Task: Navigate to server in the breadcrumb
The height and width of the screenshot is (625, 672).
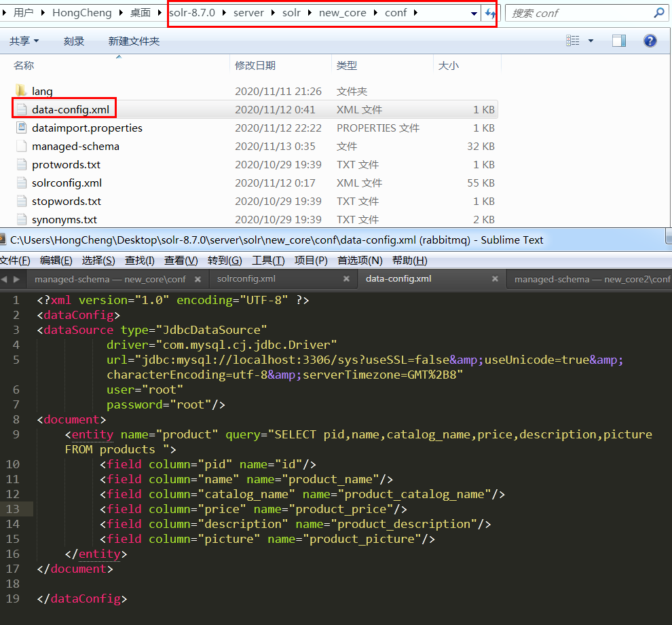Action: pos(248,13)
